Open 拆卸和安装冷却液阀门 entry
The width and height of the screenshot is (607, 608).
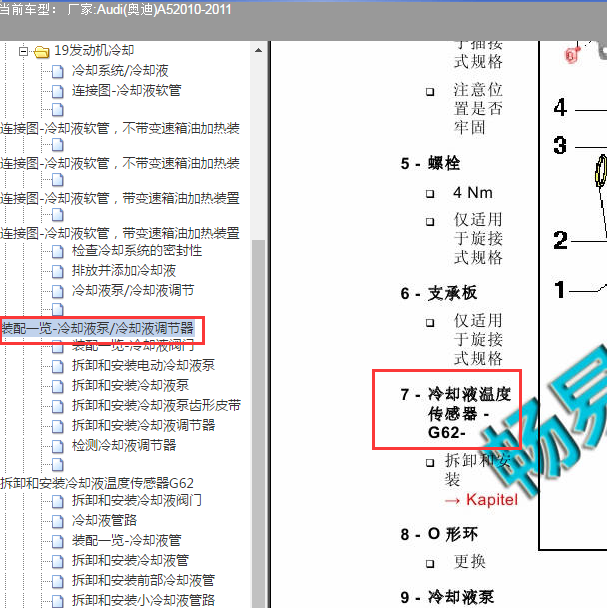click(x=137, y=500)
